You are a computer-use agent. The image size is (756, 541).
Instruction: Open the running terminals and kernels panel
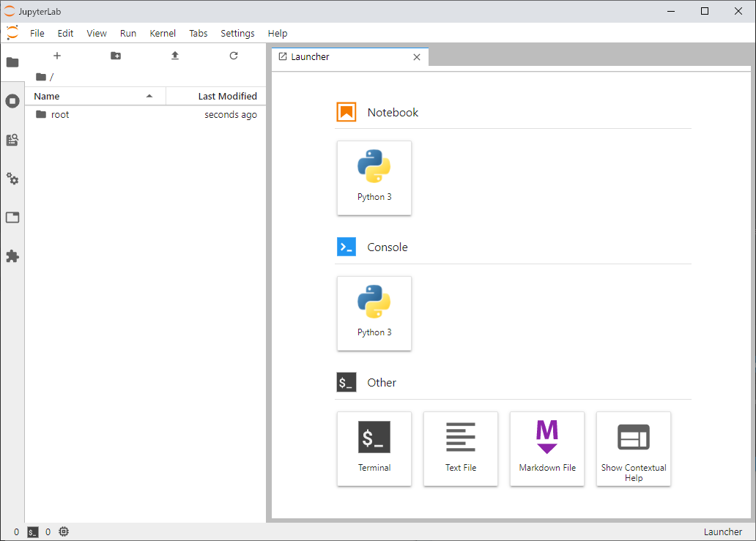(12, 101)
